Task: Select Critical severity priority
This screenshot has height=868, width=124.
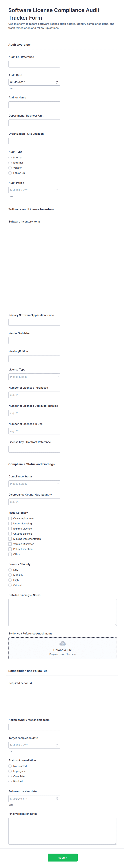Action: (x=10, y=585)
